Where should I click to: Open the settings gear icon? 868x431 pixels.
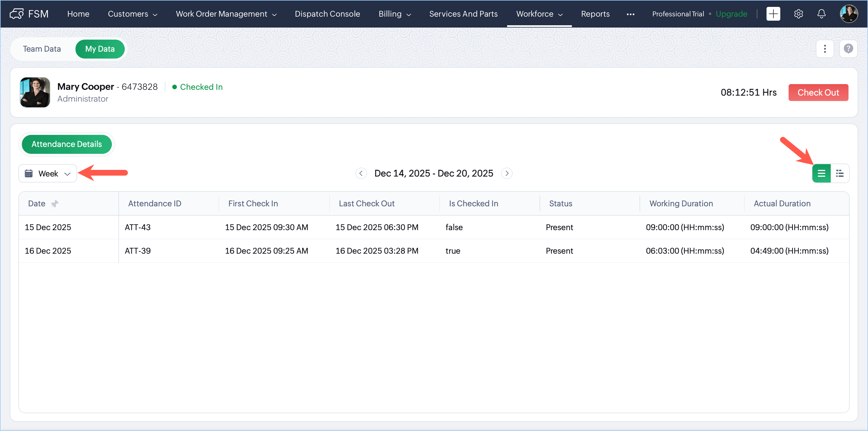(x=798, y=14)
